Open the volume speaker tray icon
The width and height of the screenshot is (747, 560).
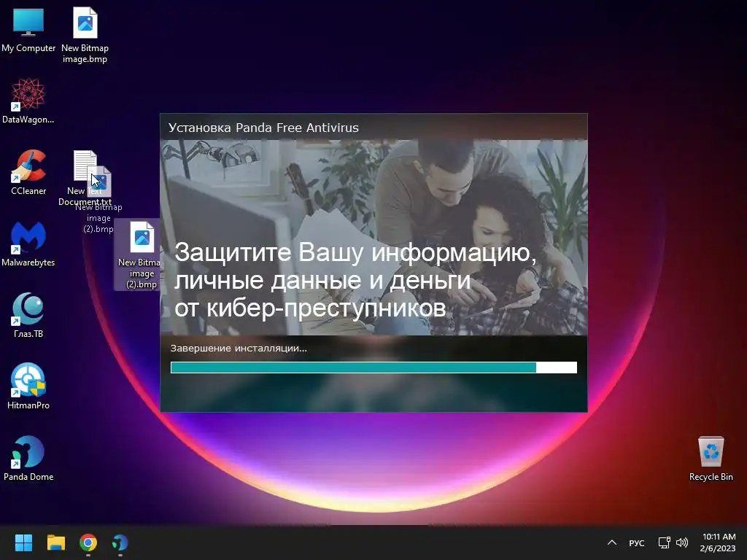pyautogui.click(x=682, y=542)
